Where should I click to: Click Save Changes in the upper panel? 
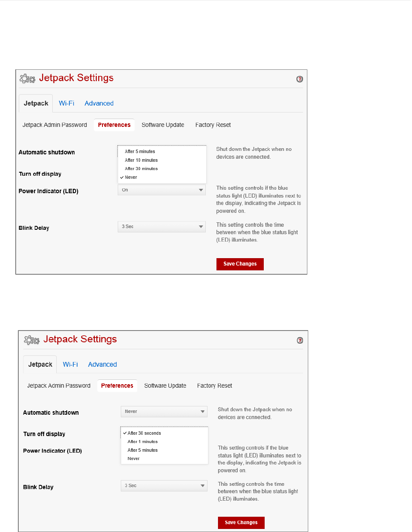[x=240, y=264]
